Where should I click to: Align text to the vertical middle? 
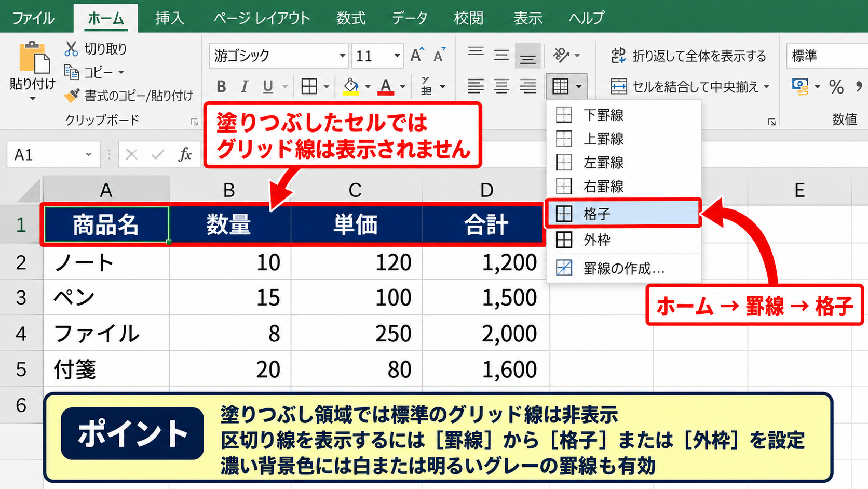[501, 55]
